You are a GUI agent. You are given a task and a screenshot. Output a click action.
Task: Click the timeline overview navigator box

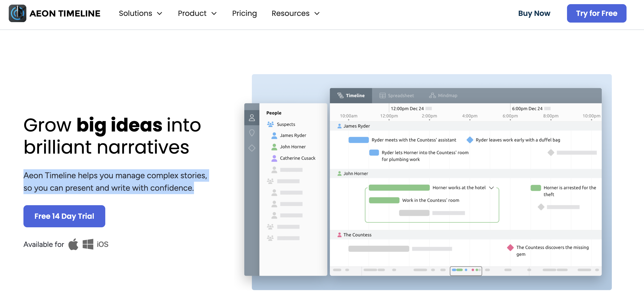(x=466, y=271)
